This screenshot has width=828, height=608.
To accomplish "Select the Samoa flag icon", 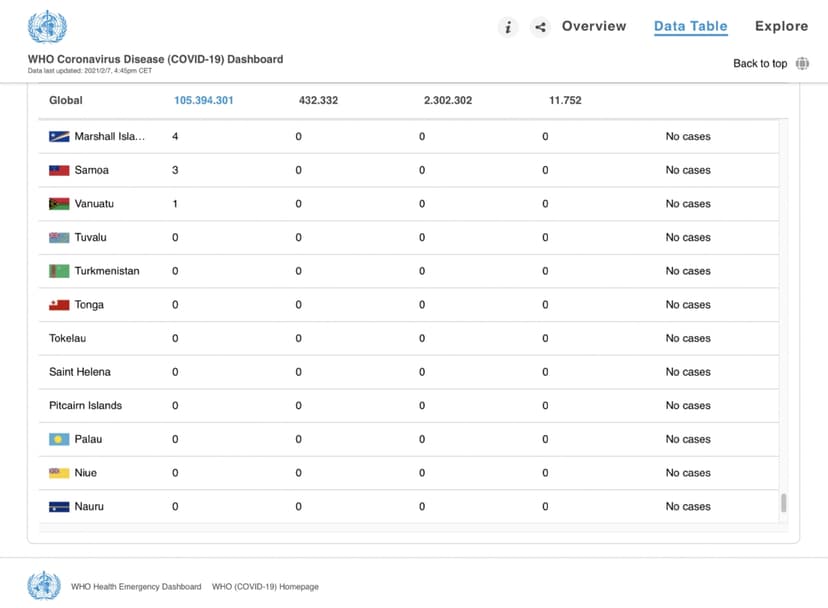I will tap(59, 171).
